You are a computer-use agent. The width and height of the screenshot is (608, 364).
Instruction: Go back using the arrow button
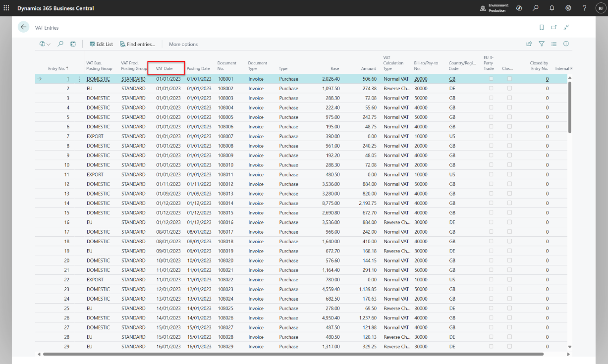pyautogui.click(x=23, y=27)
